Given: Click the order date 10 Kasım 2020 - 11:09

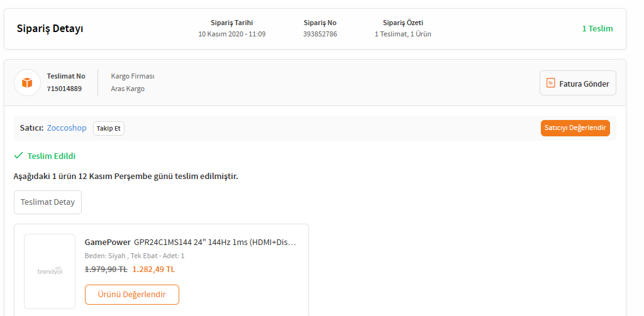Looking at the screenshot, I should [x=231, y=34].
